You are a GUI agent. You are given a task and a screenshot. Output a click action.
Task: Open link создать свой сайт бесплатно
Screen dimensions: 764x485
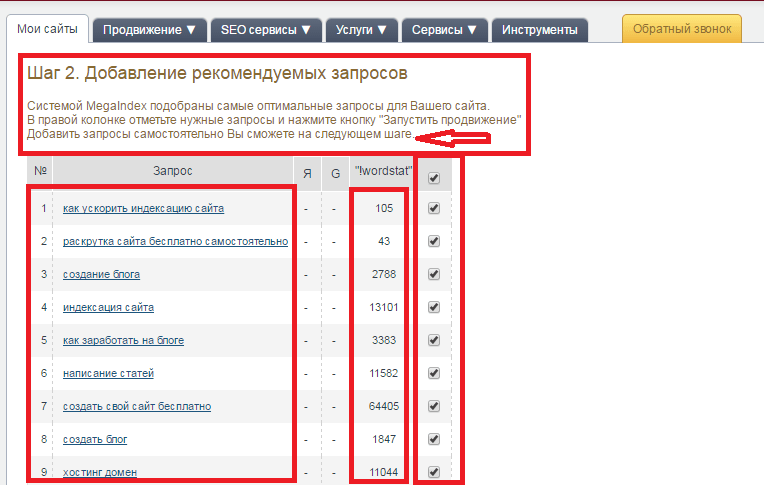point(137,407)
